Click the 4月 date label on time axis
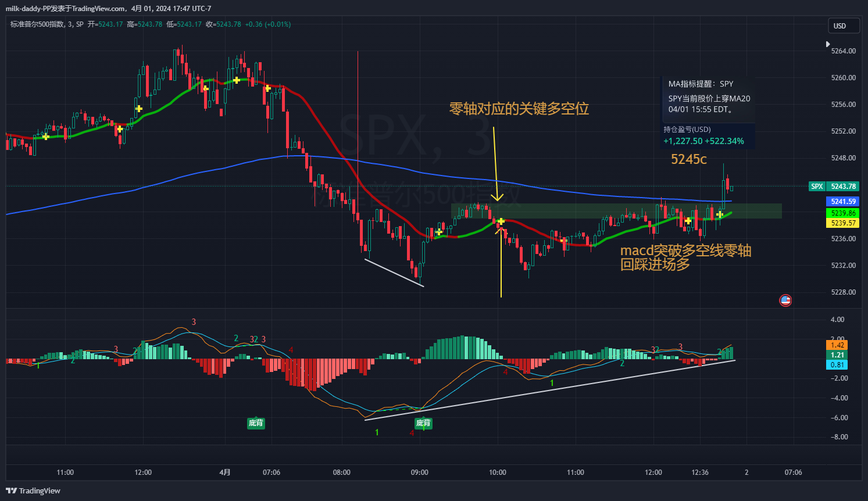Image resolution: width=868 pixels, height=501 pixels. [x=225, y=473]
